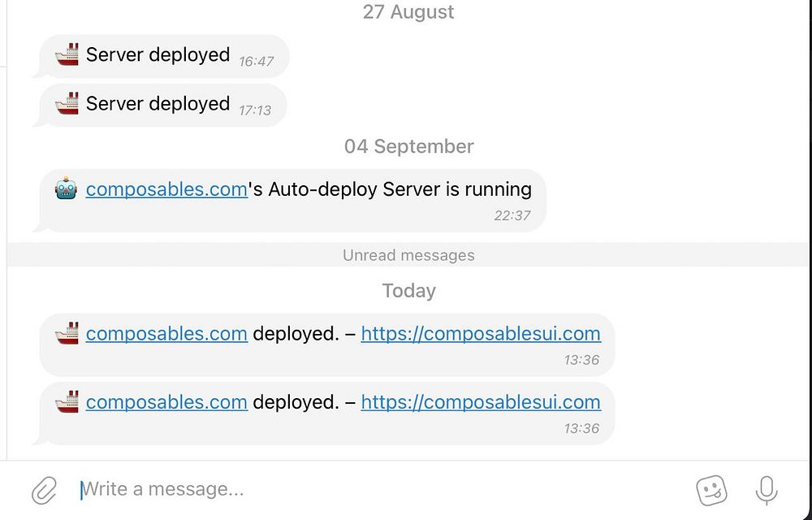Focus the Write a message field
812x520 pixels.
[x=365, y=489]
